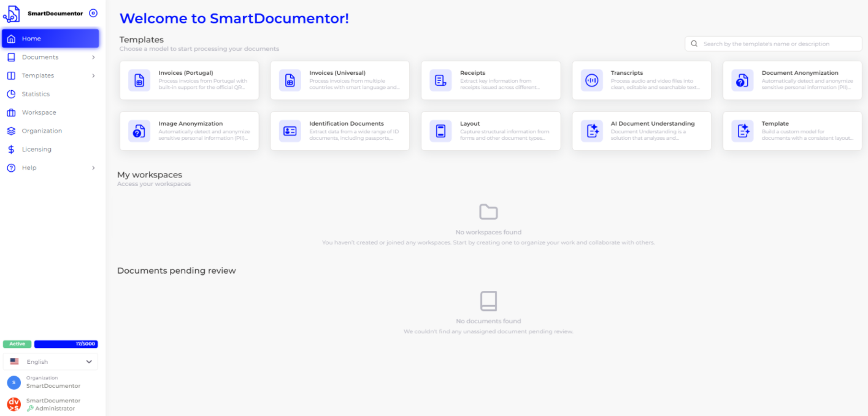The height and width of the screenshot is (416, 868).
Task: Click the Image Anonymization icon
Action: tap(139, 131)
